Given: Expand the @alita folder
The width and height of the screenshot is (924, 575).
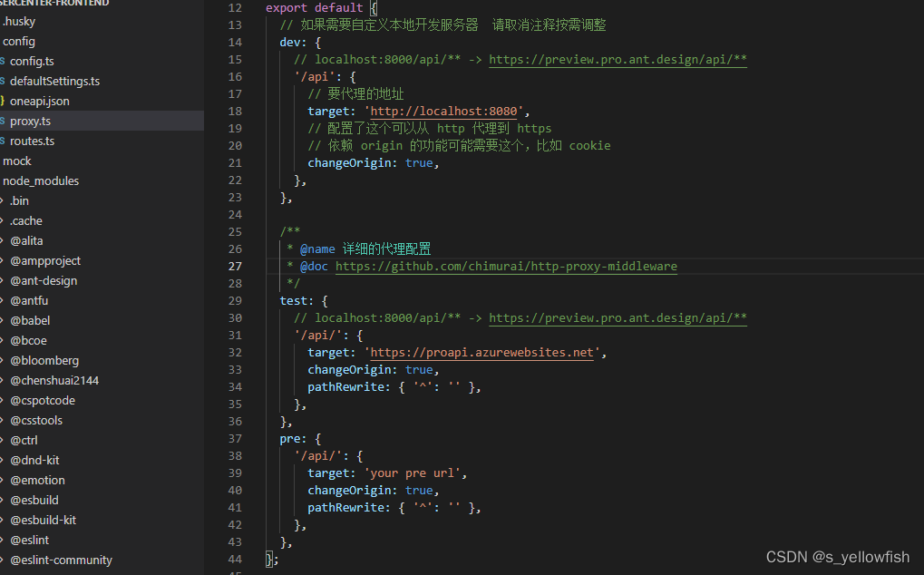Looking at the screenshot, I should coord(26,241).
